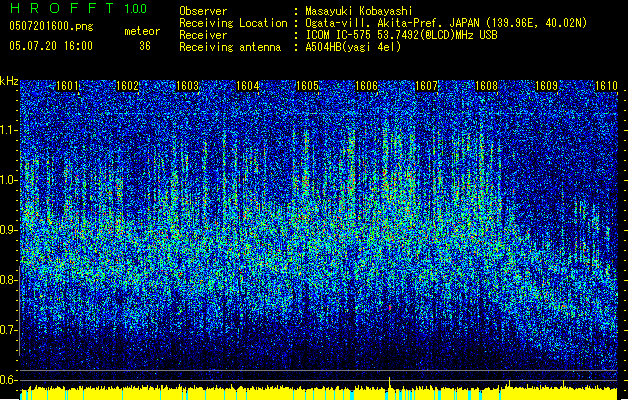
Task: Select the Ogata-vill. Akita-Pref. JAPAN location text
Action: tap(446, 23)
